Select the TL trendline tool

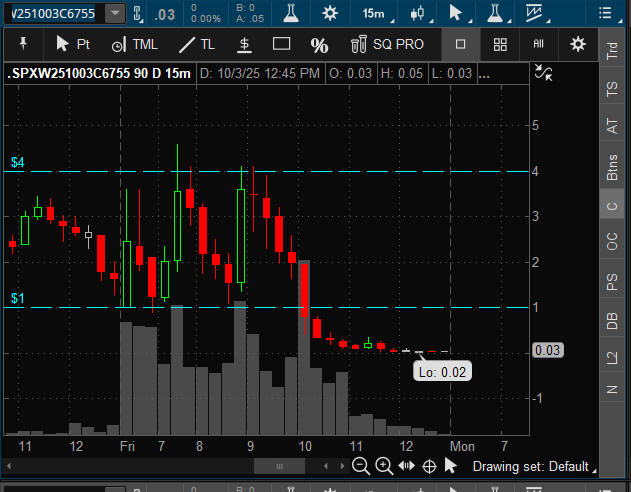point(196,44)
